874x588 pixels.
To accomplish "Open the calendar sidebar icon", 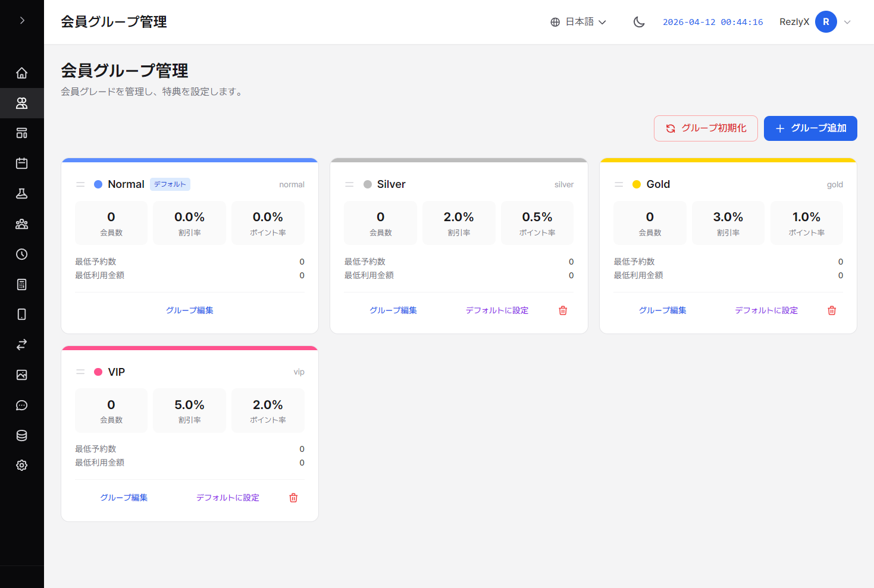I will point(22,163).
